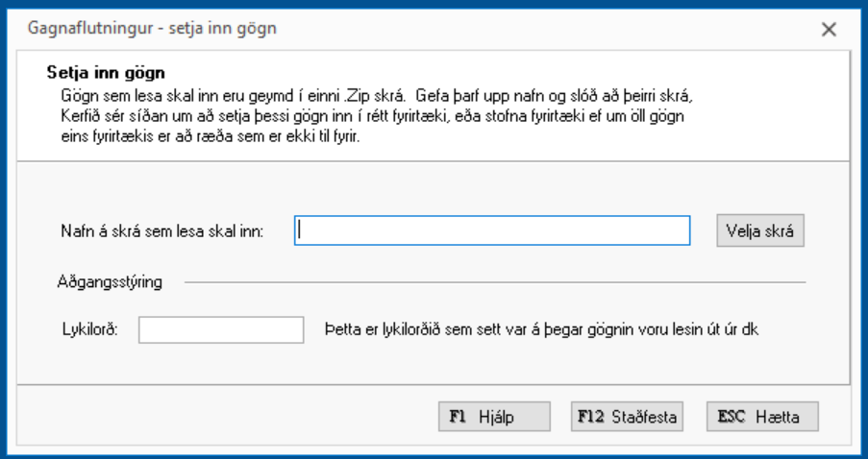Click the Aðgangsstýring section label

110,283
